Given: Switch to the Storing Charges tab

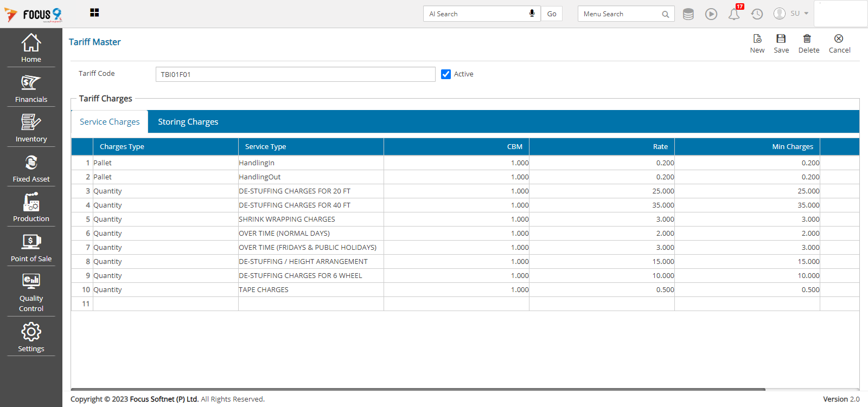Looking at the screenshot, I should click(x=188, y=122).
